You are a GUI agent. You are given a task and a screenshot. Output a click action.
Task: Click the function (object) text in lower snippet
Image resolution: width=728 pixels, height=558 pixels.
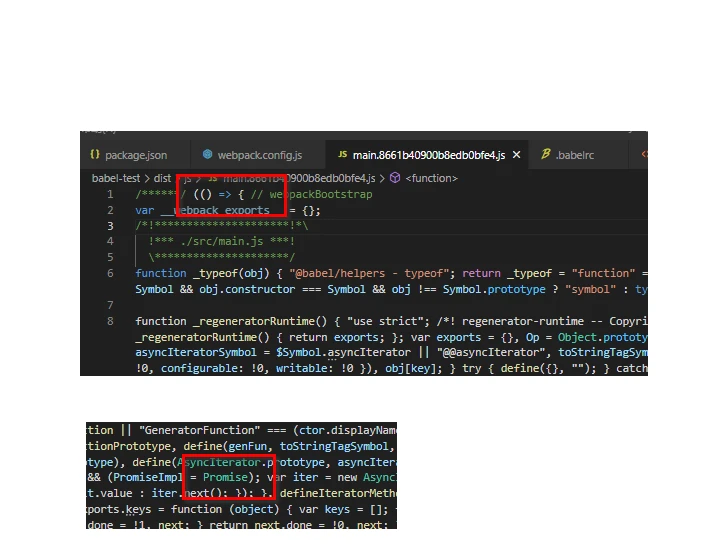pyautogui.click(x=225, y=509)
